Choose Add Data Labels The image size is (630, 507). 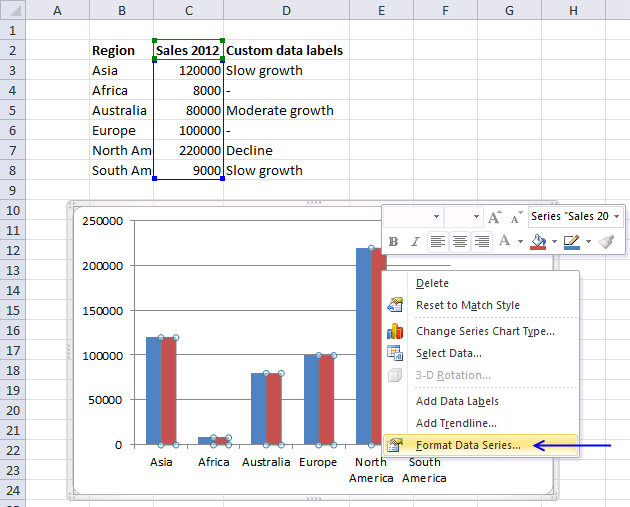(481, 401)
